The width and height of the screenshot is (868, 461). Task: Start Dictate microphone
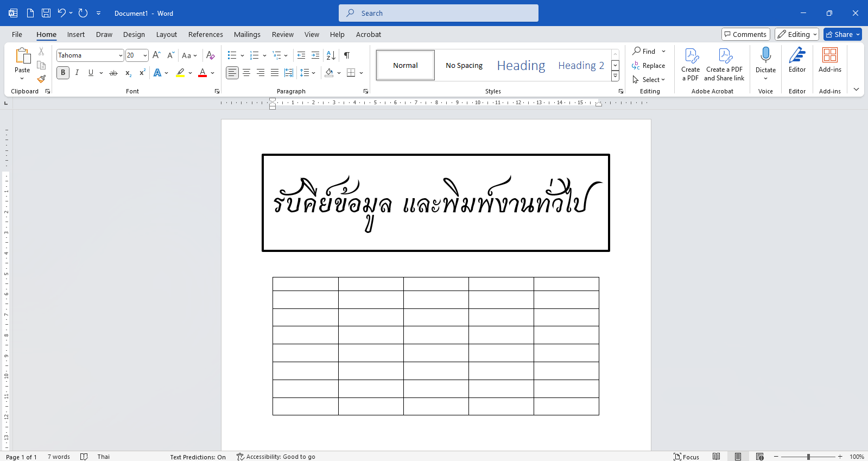[x=765, y=56]
